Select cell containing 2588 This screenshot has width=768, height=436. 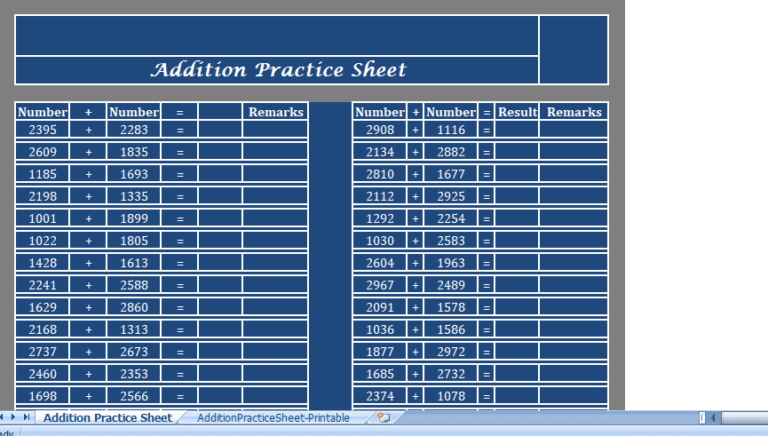[134, 285]
